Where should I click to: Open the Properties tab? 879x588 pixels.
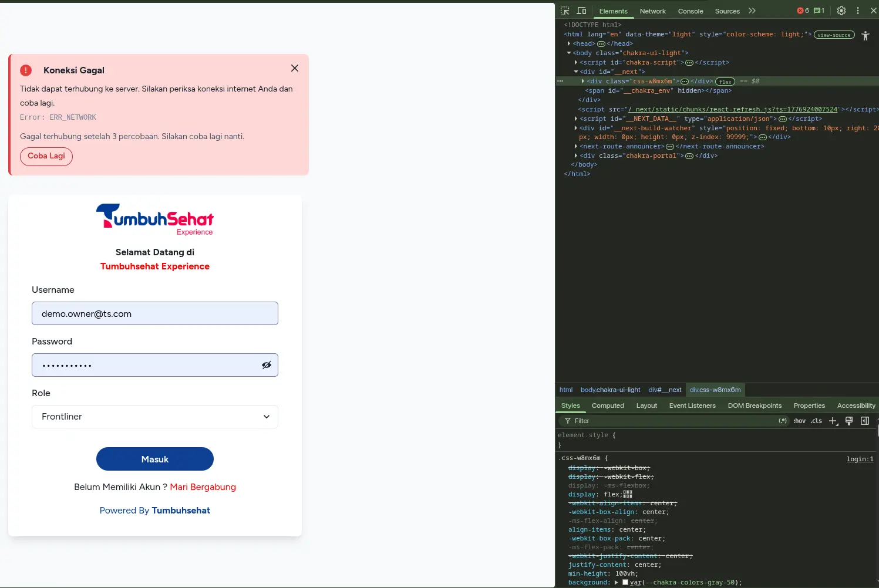tap(809, 405)
